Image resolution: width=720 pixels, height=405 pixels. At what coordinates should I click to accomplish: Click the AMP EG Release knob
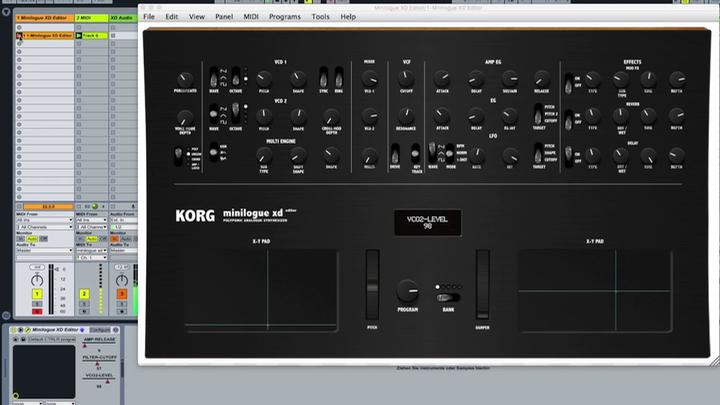tap(541, 79)
